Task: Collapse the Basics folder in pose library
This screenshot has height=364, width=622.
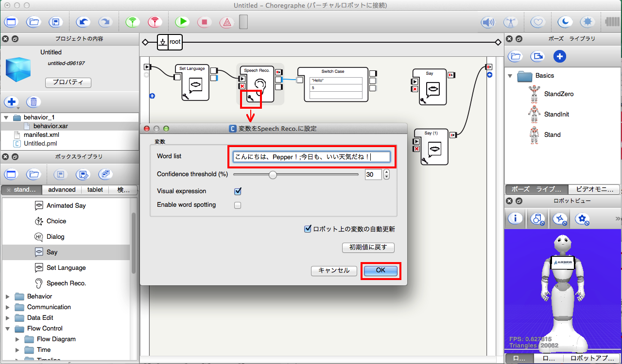Action: click(x=510, y=76)
